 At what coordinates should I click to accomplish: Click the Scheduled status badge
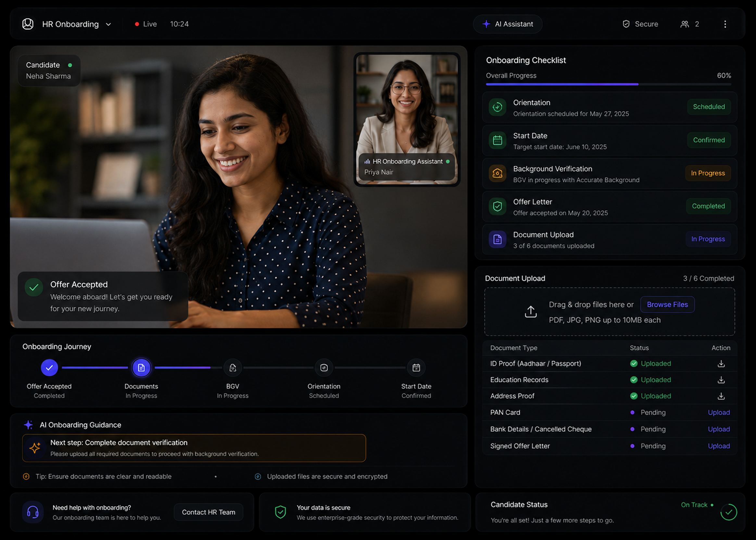click(709, 107)
